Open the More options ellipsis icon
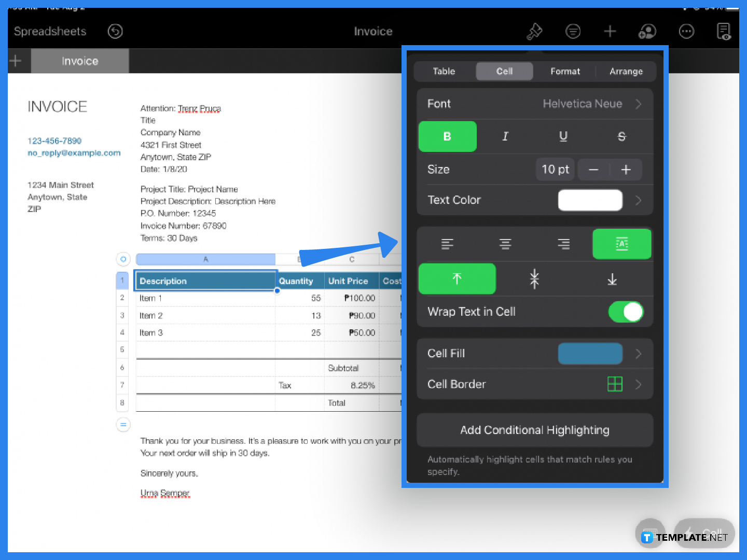747x560 pixels. (686, 32)
